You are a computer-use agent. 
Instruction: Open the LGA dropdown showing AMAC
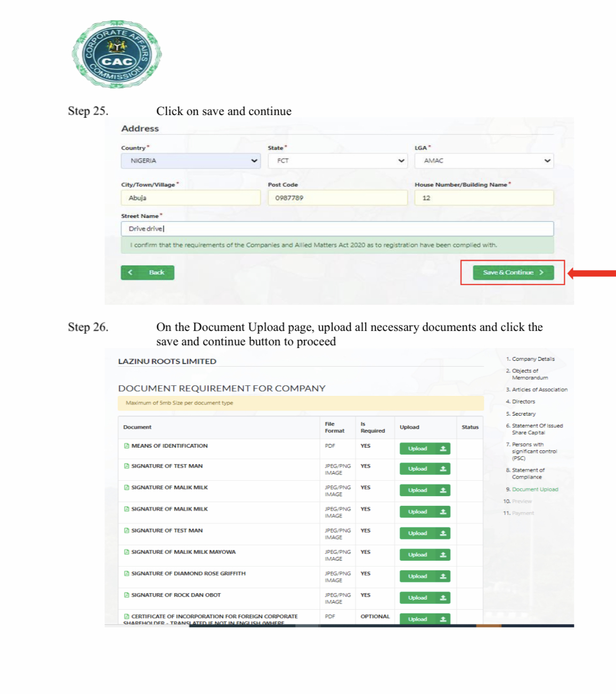[484, 161]
